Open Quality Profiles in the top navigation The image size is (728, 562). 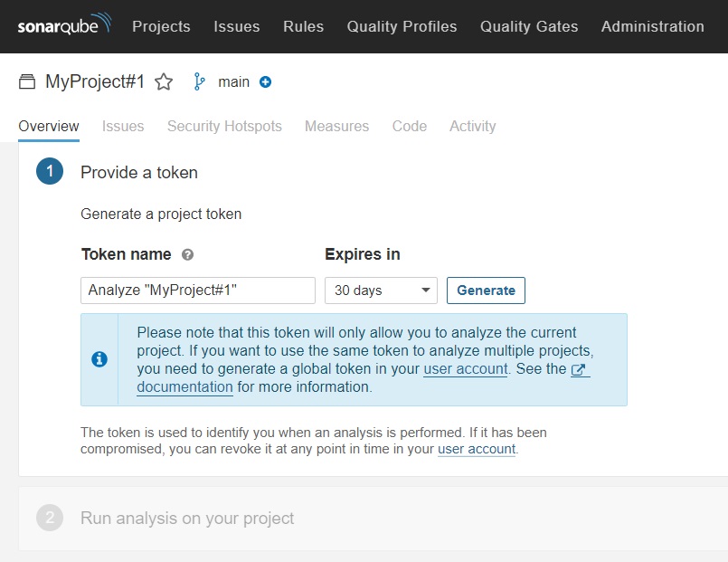(x=402, y=26)
